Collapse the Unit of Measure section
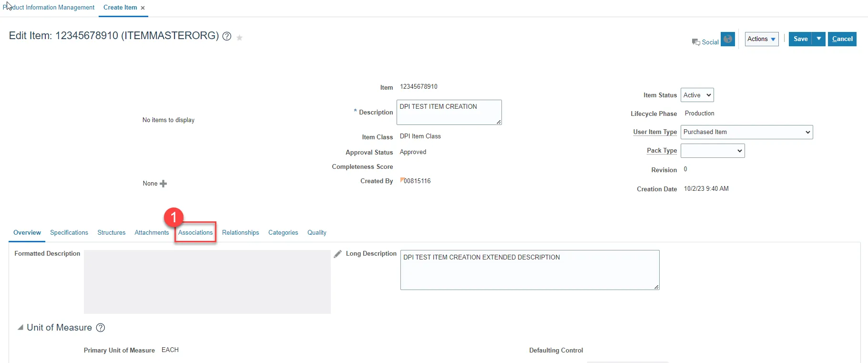The height and width of the screenshot is (363, 868). (20, 328)
